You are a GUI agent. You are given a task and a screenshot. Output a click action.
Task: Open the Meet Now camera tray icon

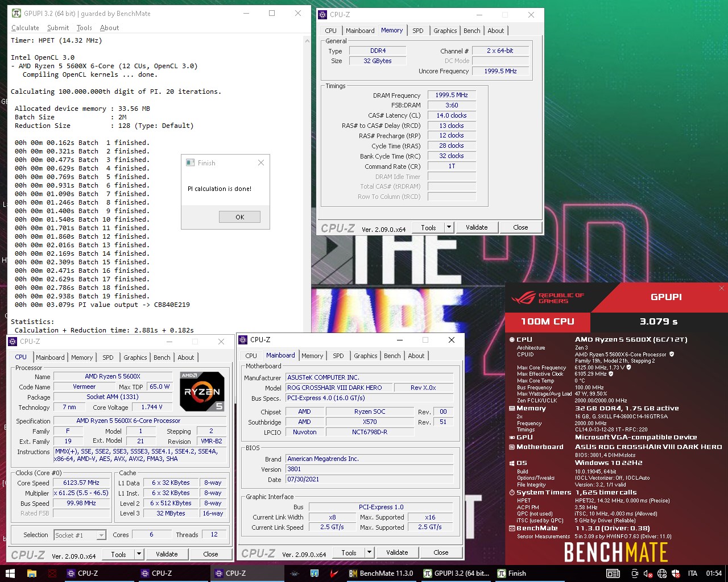click(635, 573)
